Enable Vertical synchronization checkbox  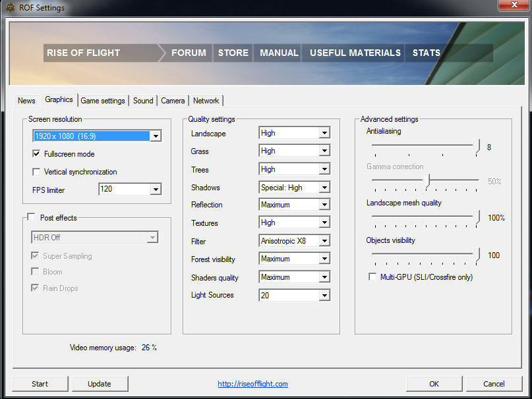[36, 172]
